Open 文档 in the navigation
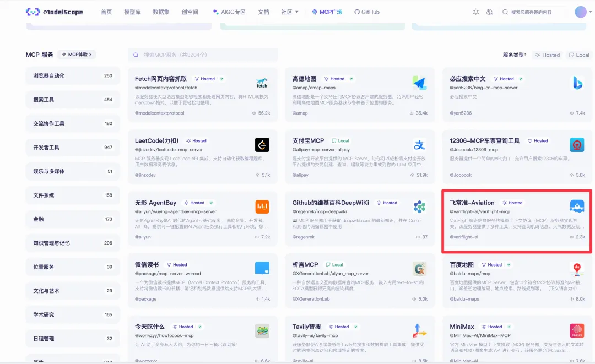Image resolution: width=595 pixels, height=364 pixels. click(263, 12)
